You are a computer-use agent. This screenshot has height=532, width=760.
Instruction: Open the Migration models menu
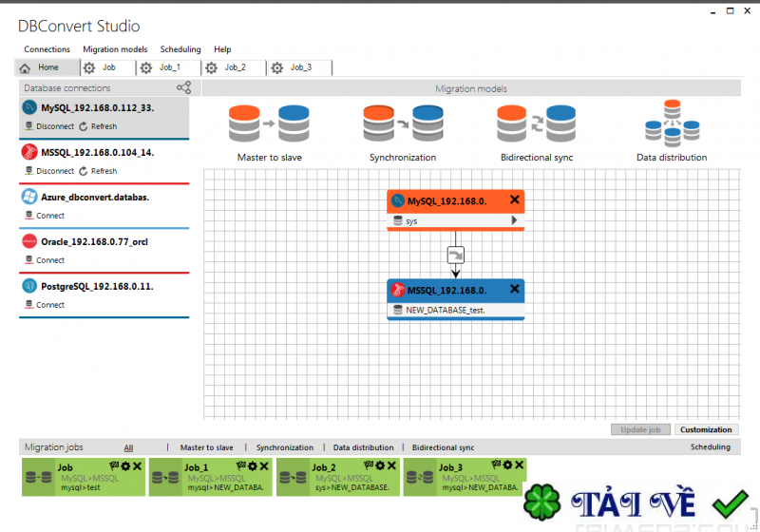pos(115,49)
